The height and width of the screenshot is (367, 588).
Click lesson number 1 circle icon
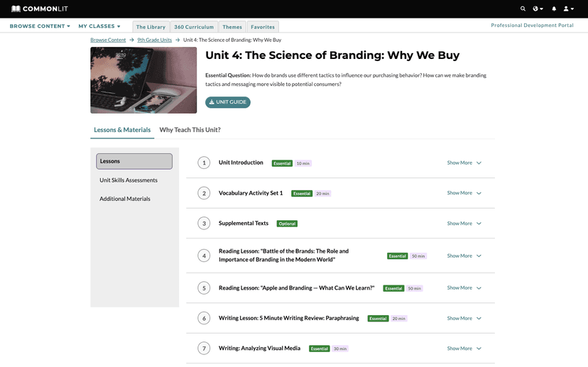click(204, 163)
